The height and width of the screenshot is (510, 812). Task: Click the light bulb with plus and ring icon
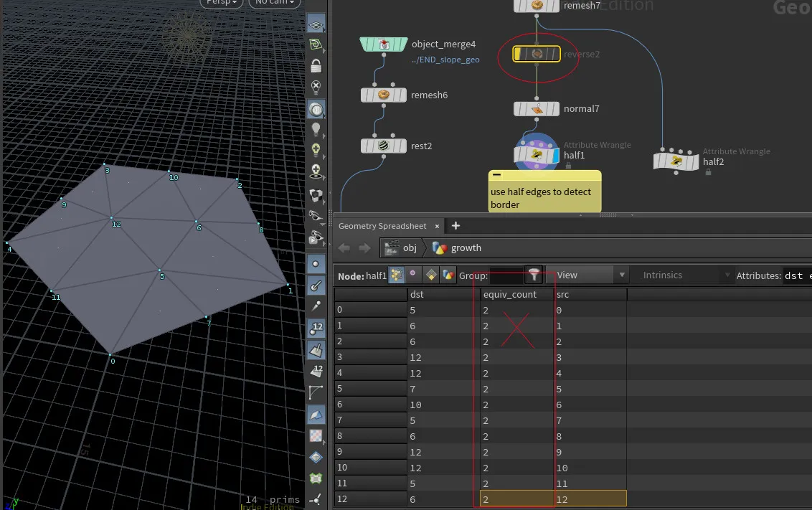pyautogui.click(x=316, y=171)
